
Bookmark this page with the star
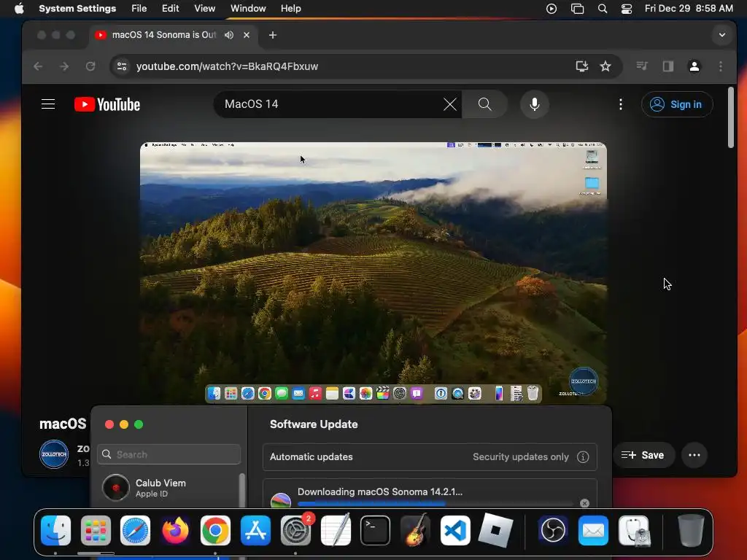click(x=605, y=66)
